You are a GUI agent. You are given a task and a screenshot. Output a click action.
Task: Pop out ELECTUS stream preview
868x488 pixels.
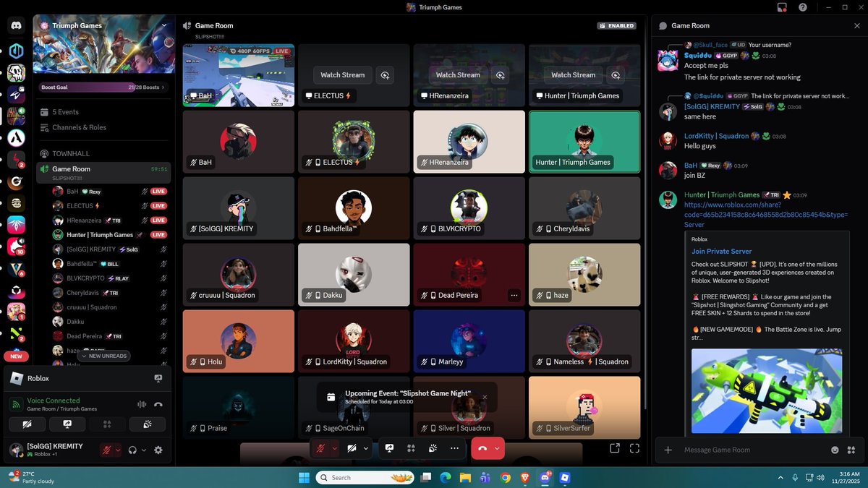click(385, 74)
